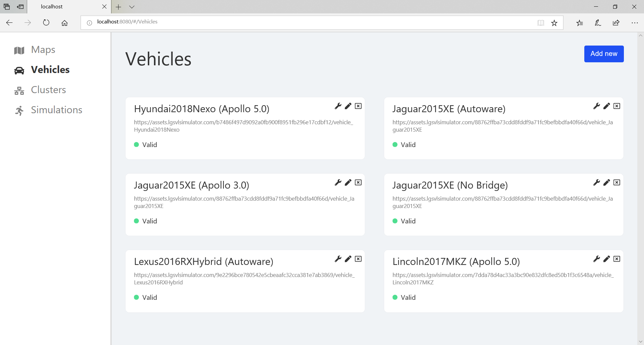This screenshot has width=644, height=345.
Task: Click the Lexus2016RXHybrid asset URL text
Action: pyautogui.click(x=244, y=279)
